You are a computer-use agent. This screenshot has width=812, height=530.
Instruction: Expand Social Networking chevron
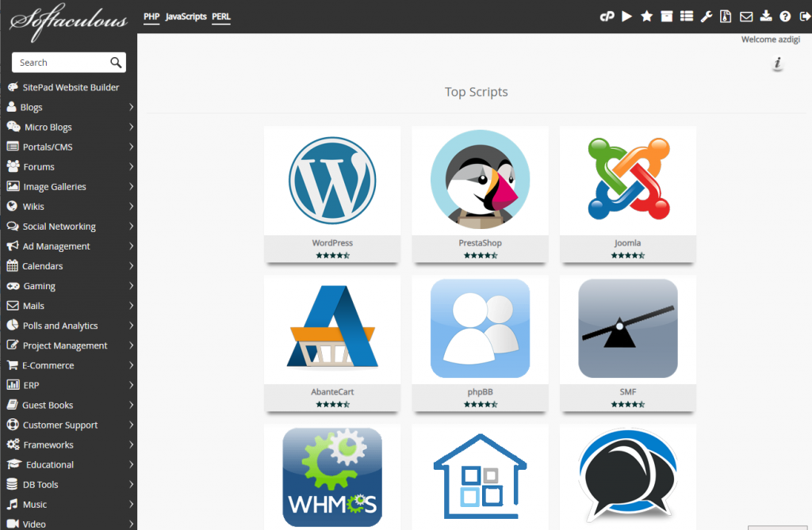[131, 227]
